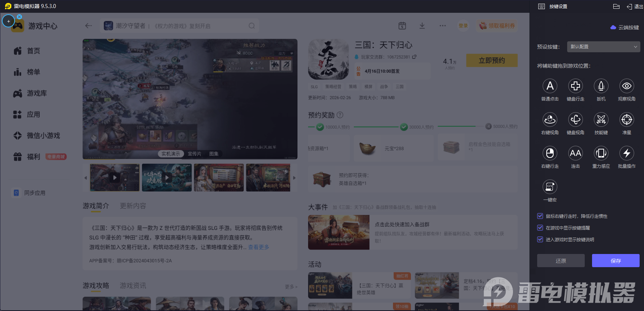Click the 领取福利券 button
Screen dimensions: 644x311
497,26
